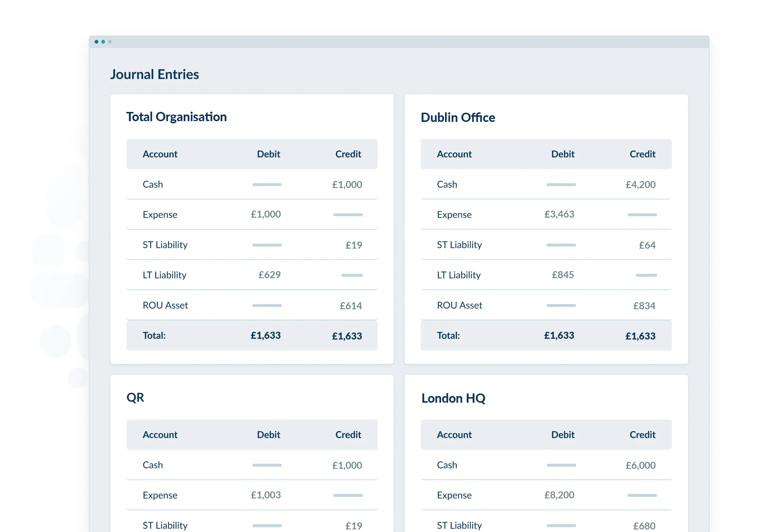Click the £6,000 Cash credit in London HQ
This screenshot has height=532, width=757.
pyautogui.click(x=641, y=465)
